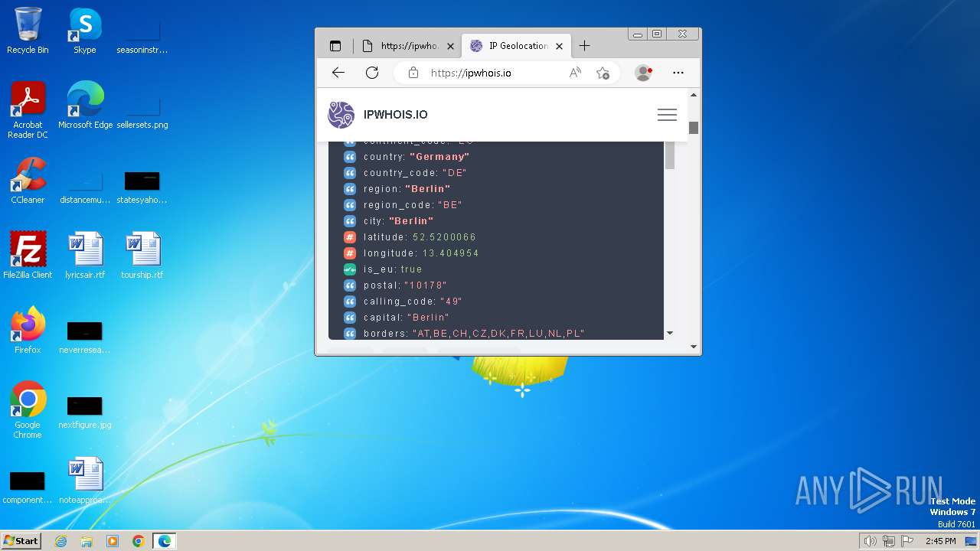The height and width of the screenshot is (551, 980).
Task: Click the borders country list value
Action: tap(498, 334)
